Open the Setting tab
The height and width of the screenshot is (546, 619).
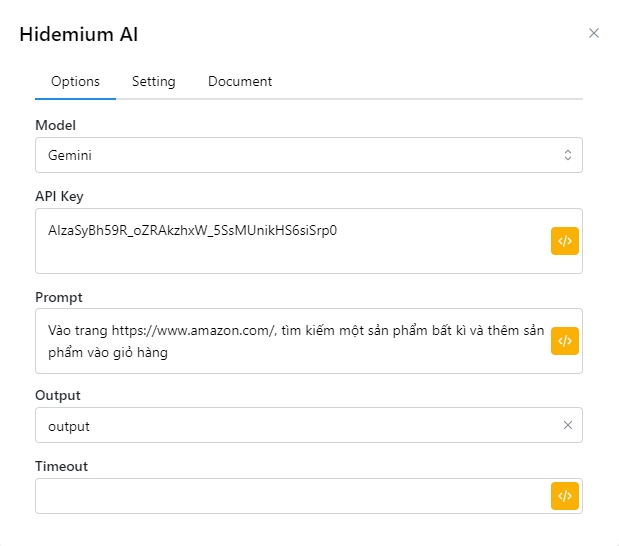153,81
